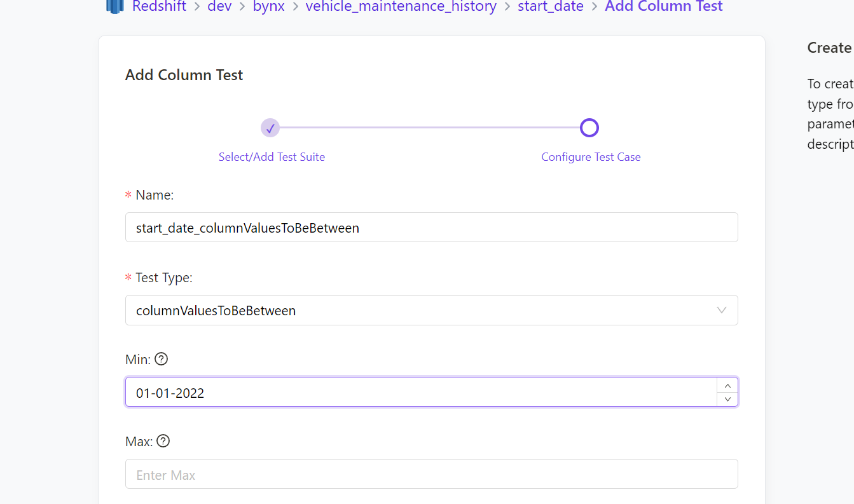Click the stepper progress line

430,128
